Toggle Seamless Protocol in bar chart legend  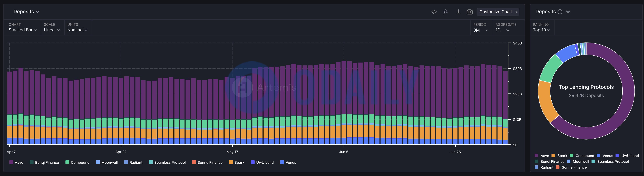(167, 162)
